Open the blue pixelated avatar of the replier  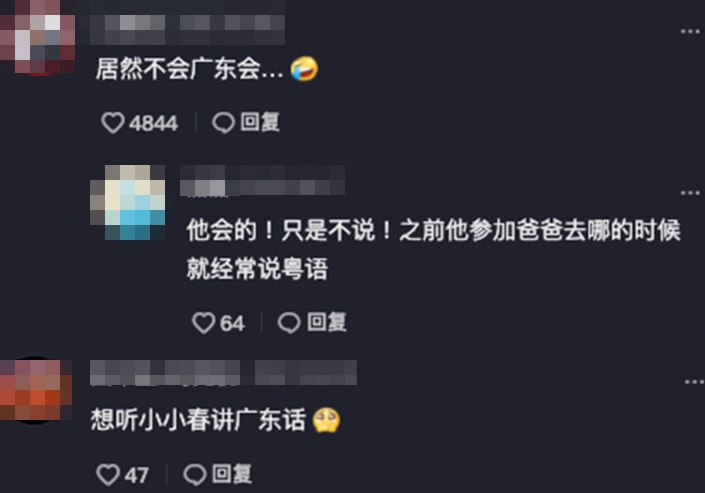(x=128, y=202)
